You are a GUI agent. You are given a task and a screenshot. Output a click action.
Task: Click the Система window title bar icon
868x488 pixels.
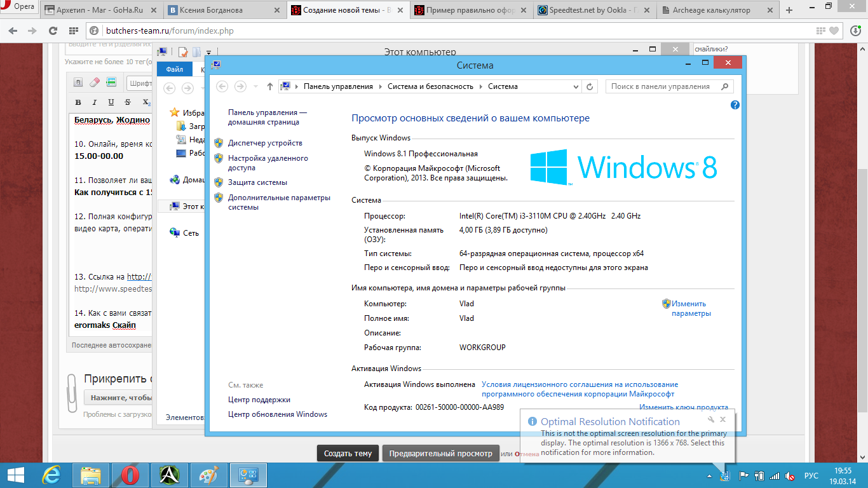pyautogui.click(x=216, y=65)
